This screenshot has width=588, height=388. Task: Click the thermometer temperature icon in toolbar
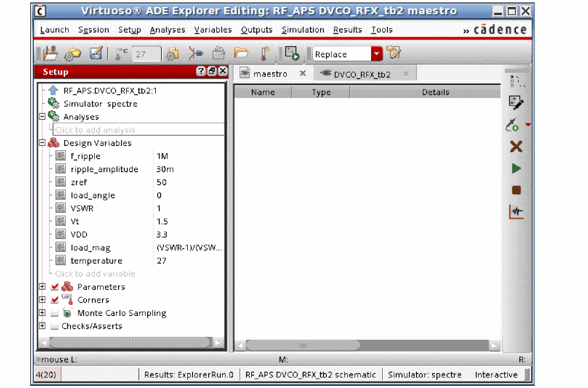[265, 54]
